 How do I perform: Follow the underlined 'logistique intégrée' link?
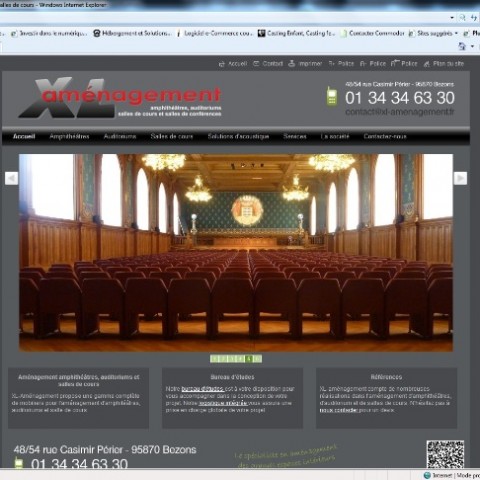[x=223, y=403]
